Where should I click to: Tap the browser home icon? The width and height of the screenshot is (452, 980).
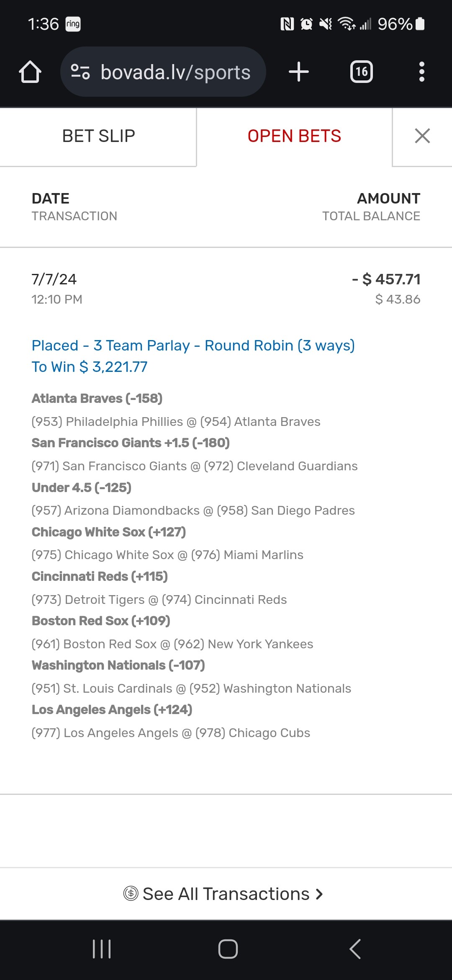tap(30, 72)
